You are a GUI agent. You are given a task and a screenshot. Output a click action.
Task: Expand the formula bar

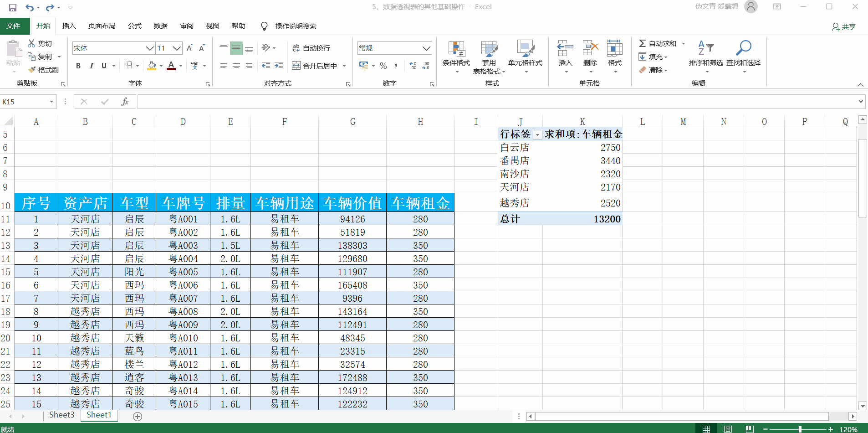pos(861,102)
